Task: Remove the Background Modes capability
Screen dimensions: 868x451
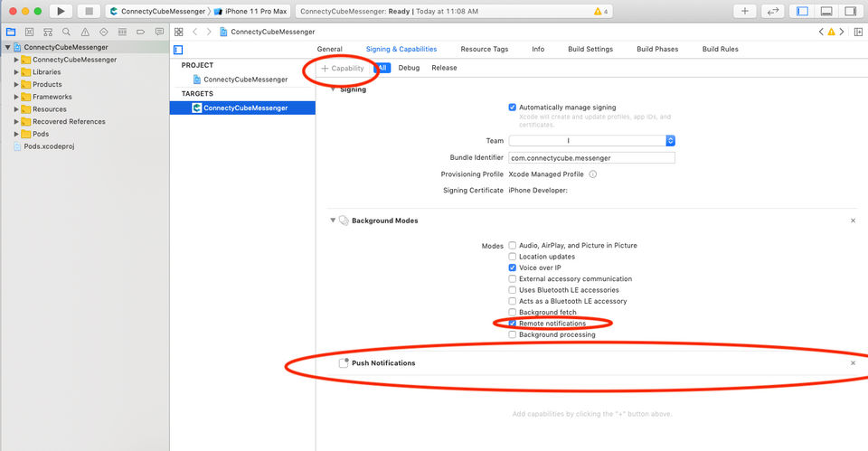Action: pyautogui.click(x=853, y=221)
